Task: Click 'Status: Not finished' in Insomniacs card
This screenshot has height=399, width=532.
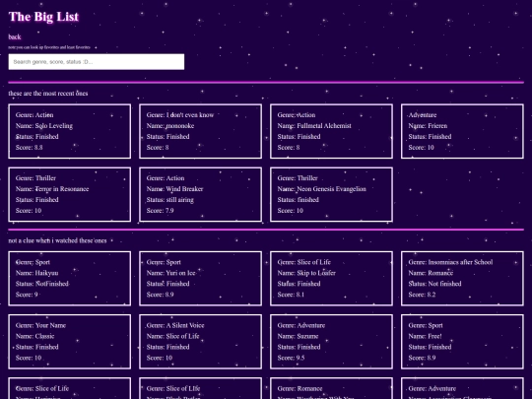Action: point(435,284)
